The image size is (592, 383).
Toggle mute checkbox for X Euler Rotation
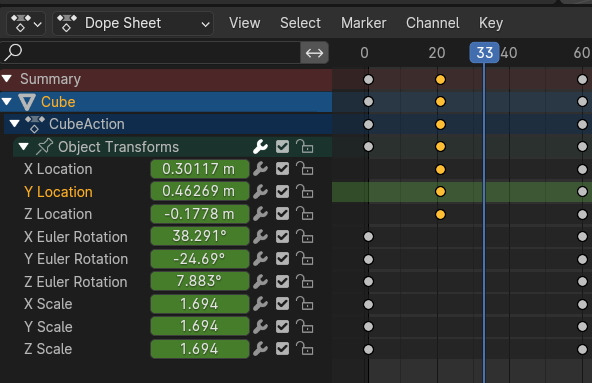tap(282, 236)
